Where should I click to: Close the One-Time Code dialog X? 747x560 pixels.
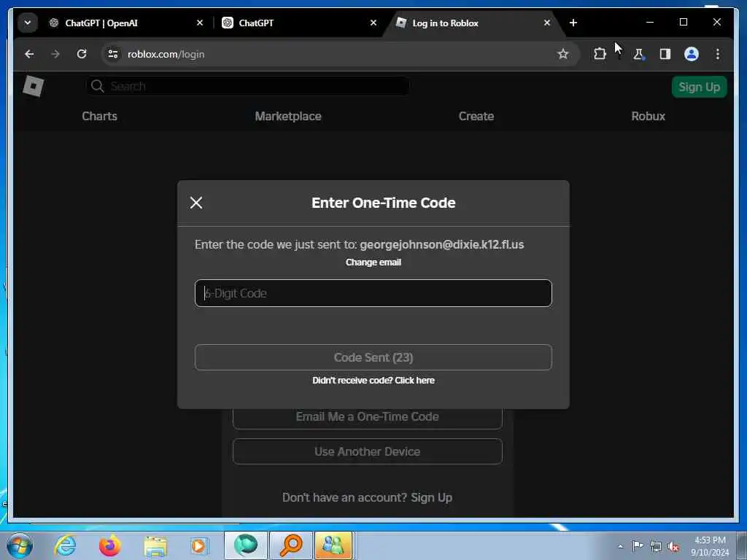[196, 203]
